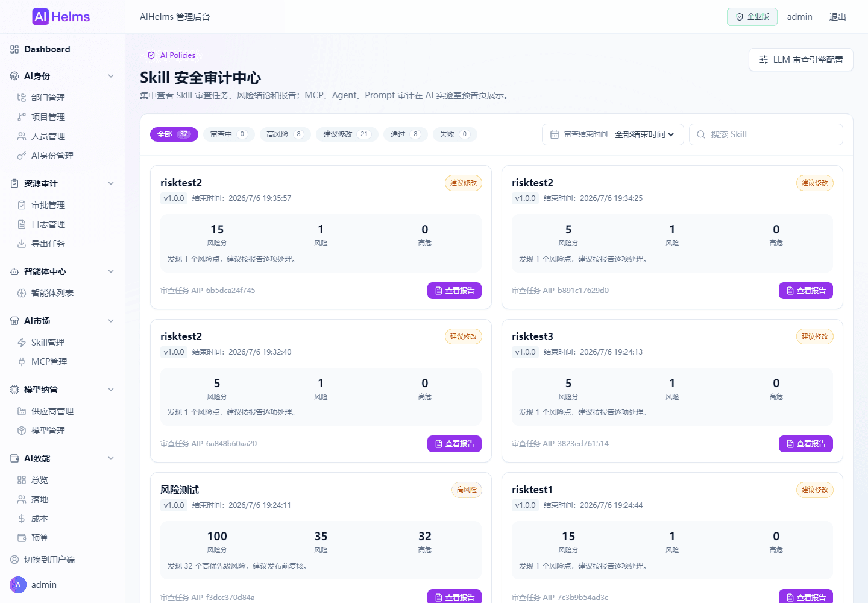868x603 pixels.
Task: Select the 失败 filter tab
Action: tap(455, 134)
